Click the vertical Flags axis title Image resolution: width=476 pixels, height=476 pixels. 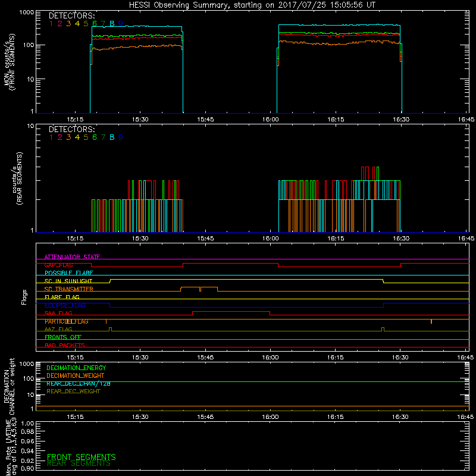pyautogui.click(x=24, y=297)
